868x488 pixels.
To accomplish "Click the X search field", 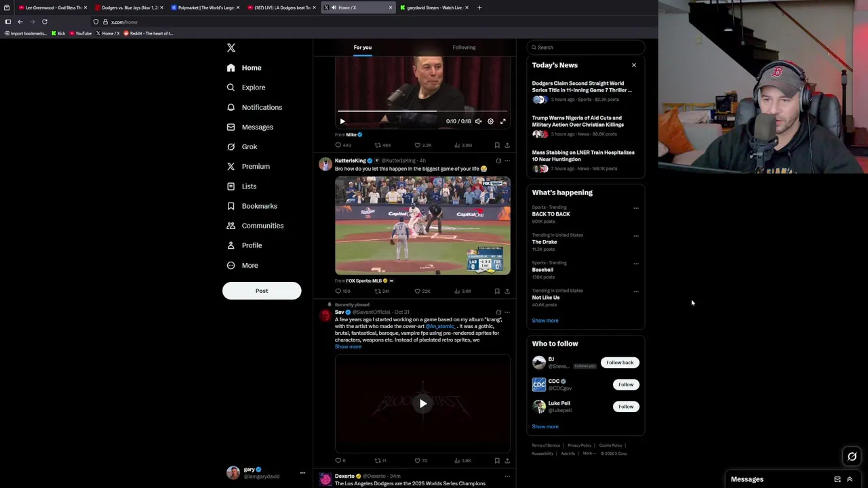I will [x=585, y=47].
